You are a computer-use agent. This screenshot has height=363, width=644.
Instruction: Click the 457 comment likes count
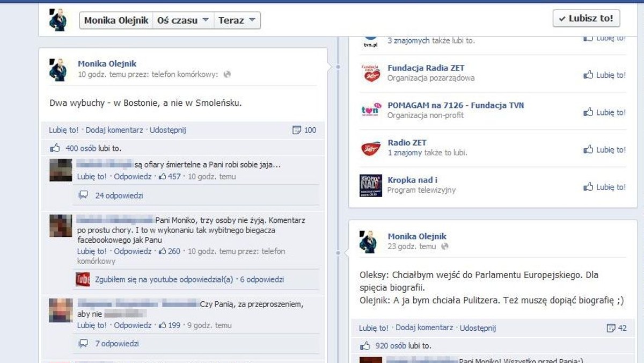170,176
